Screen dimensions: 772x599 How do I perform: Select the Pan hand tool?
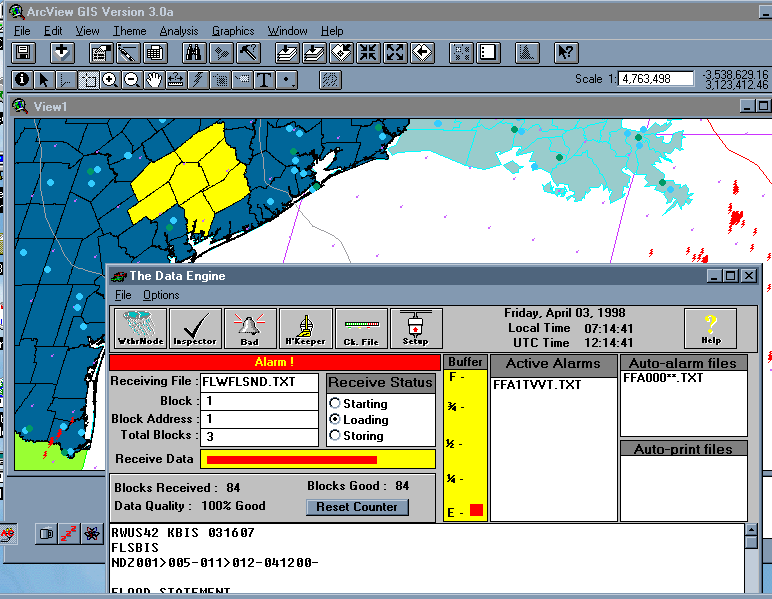pyautogui.click(x=153, y=79)
